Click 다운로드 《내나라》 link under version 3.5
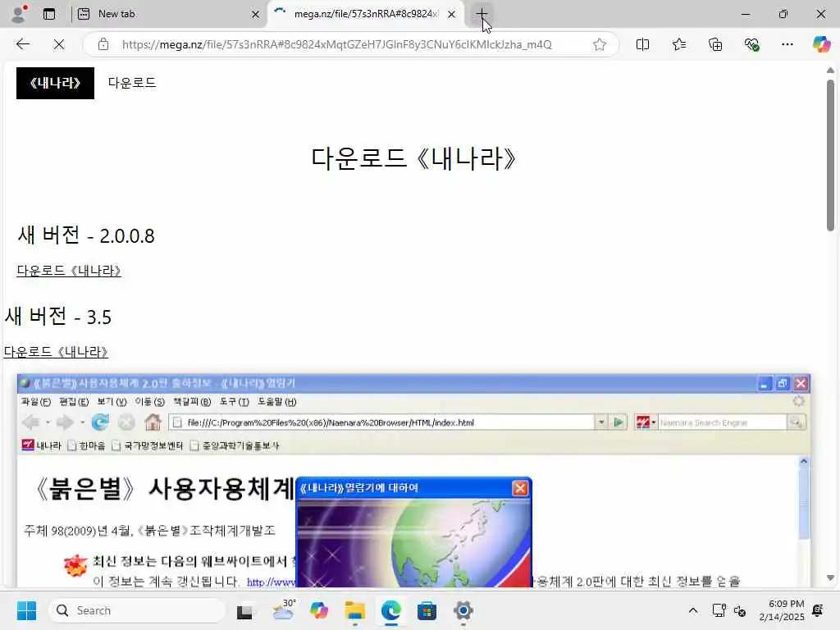The image size is (840, 630). (x=57, y=353)
